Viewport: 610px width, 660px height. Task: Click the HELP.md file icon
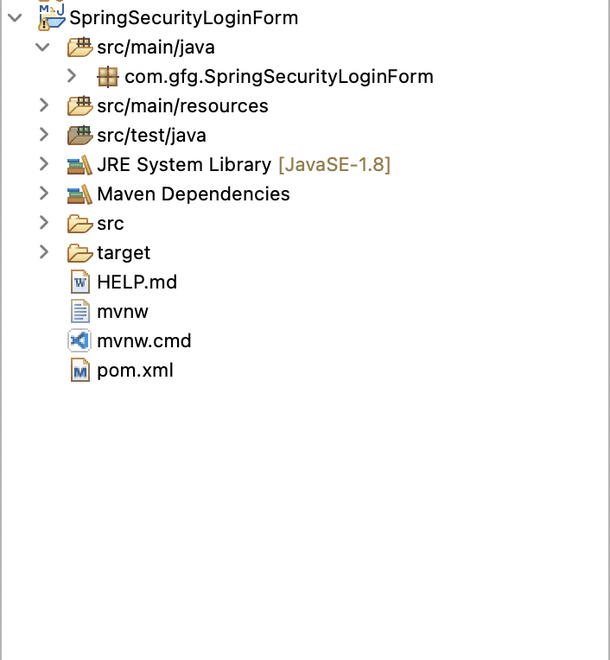tap(80, 282)
